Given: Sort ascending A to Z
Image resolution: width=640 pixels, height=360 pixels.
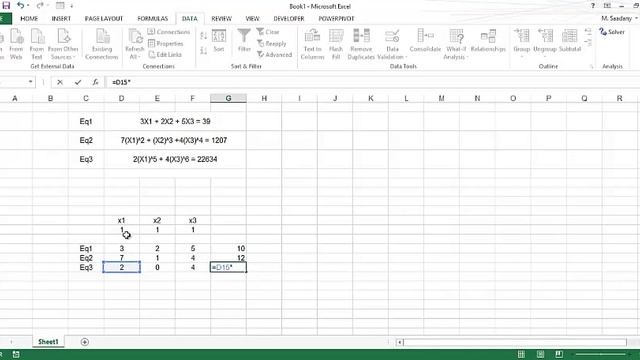Looking at the screenshot, I should tap(203, 36).
